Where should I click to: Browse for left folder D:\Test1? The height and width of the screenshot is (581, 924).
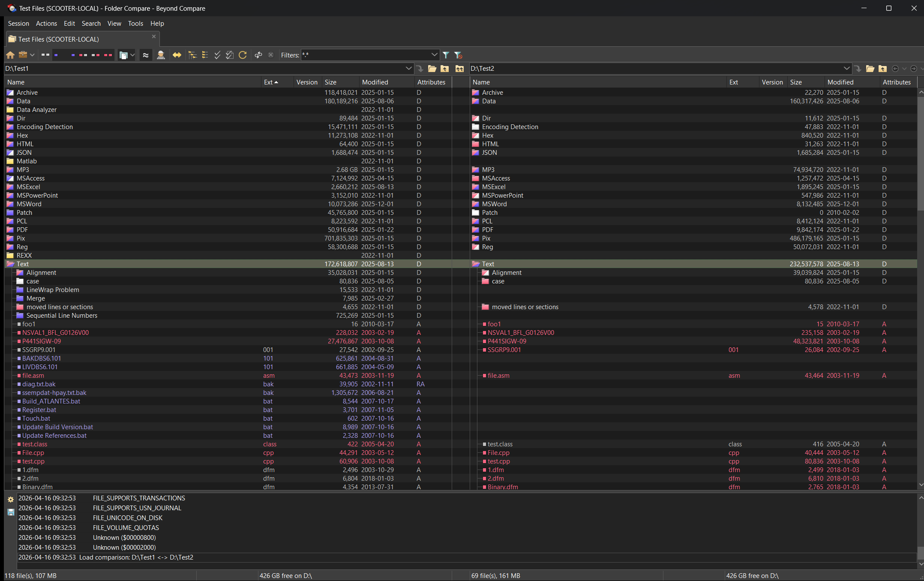click(x=432, y=69)
